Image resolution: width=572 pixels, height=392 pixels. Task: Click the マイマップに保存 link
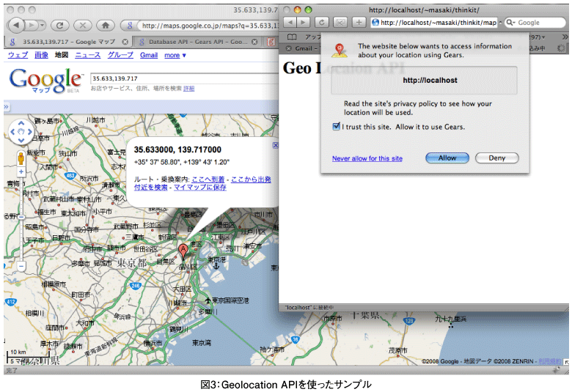click(x=200, y=187)
